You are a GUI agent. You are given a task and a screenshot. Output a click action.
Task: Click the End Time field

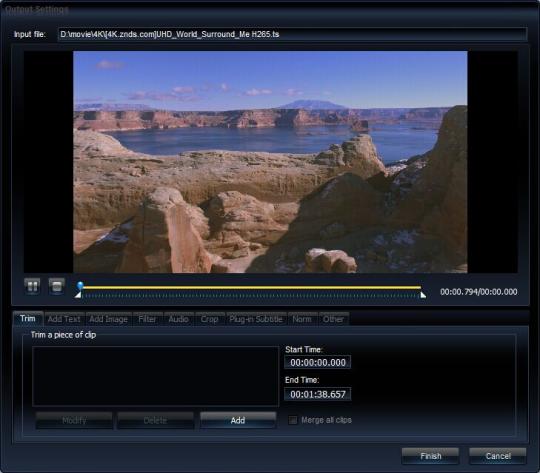(x=318, y=394)
